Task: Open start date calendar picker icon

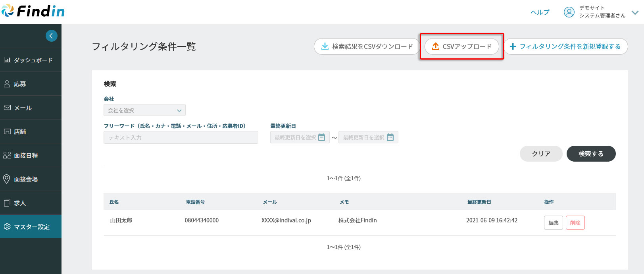Action: click(x=322, y=137)
